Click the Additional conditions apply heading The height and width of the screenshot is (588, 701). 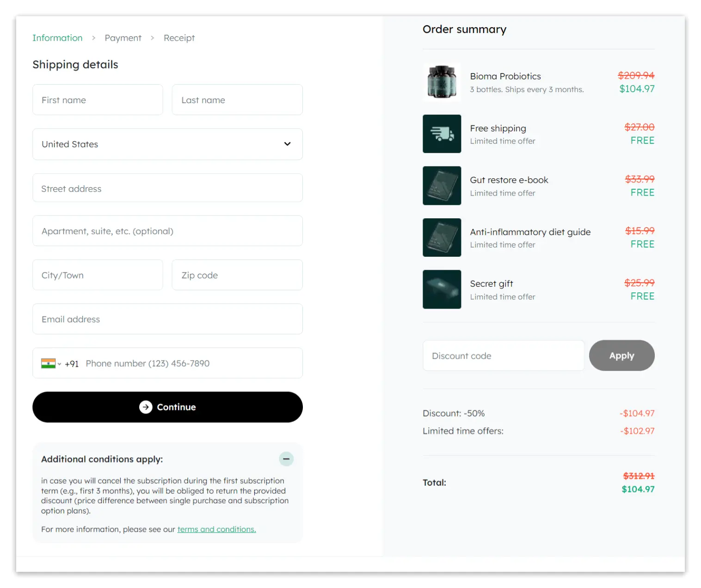tap(102, 459)
